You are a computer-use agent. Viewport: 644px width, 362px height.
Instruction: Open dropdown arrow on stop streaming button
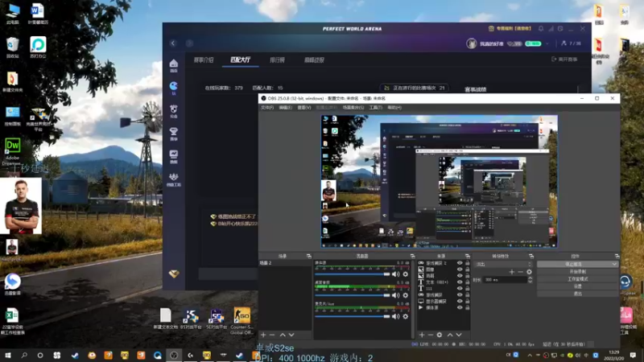click(614, 265)
